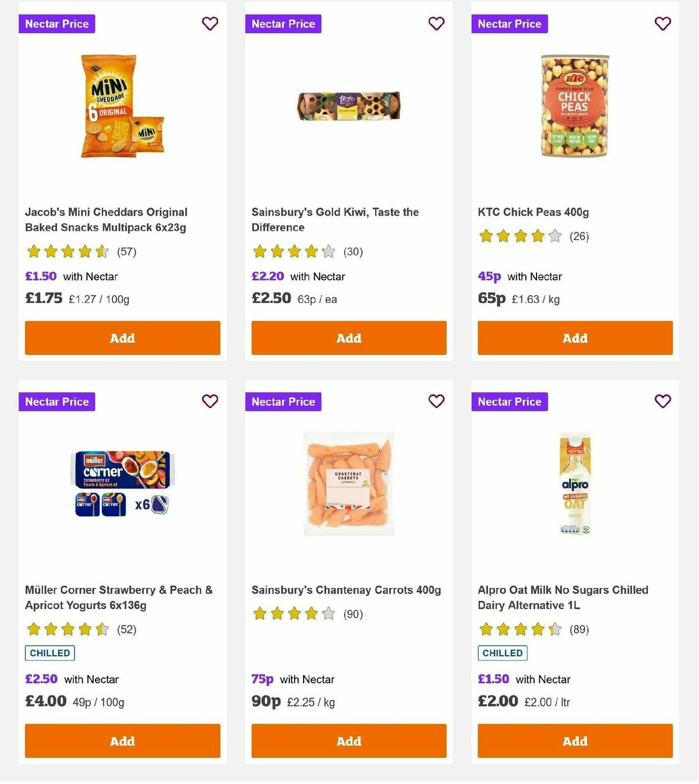699x784 pixels.
Task: Click the heart icon on Sainsbury's Gold Kiwi
Action: pos(436,24)
